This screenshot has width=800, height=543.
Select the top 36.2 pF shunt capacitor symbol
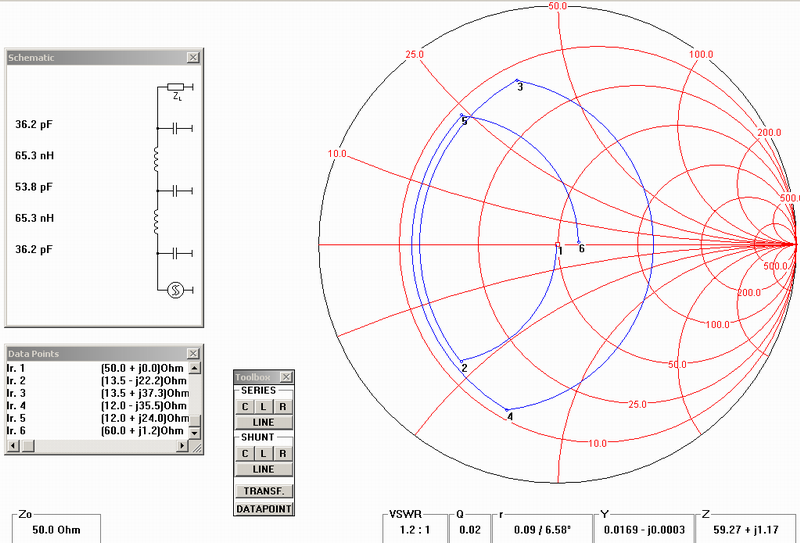click(176, 129)
